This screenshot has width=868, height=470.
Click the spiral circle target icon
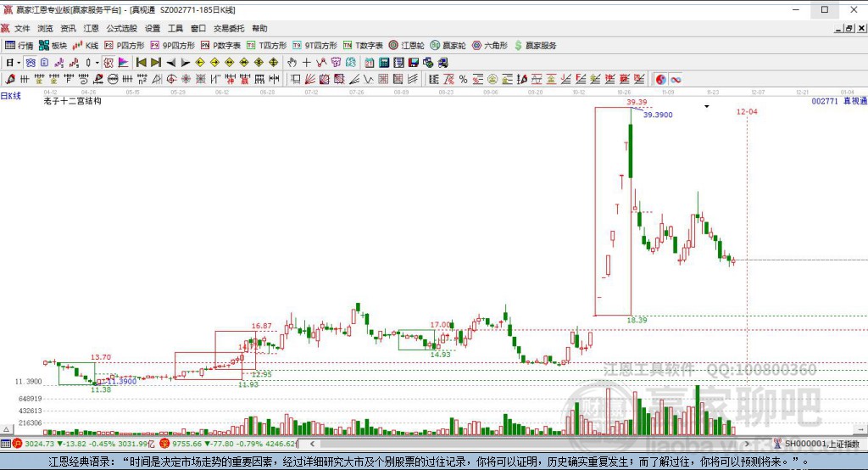[x=171, y=79]
